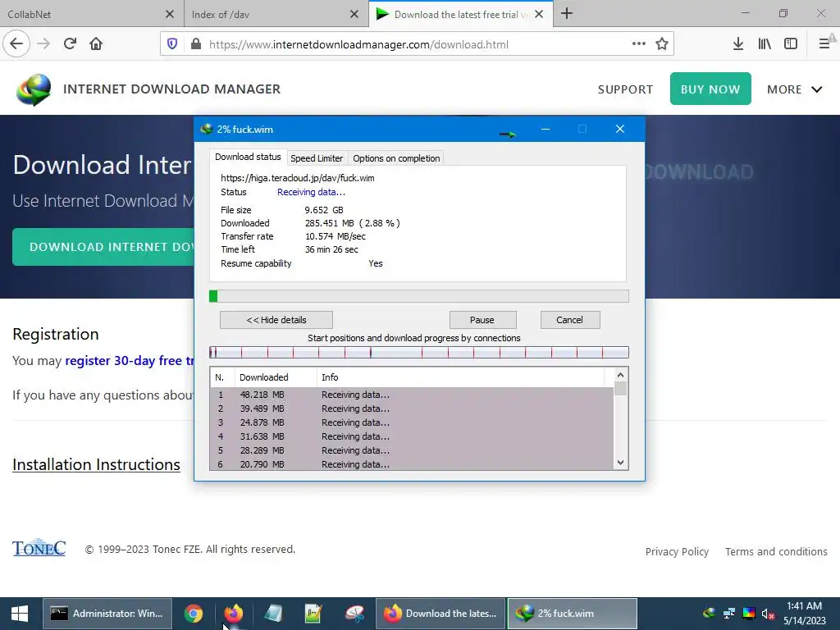Viewport: 840px width, 630px height.
Task: Click the connection list scroll down arrow
Action: point(620,463)
